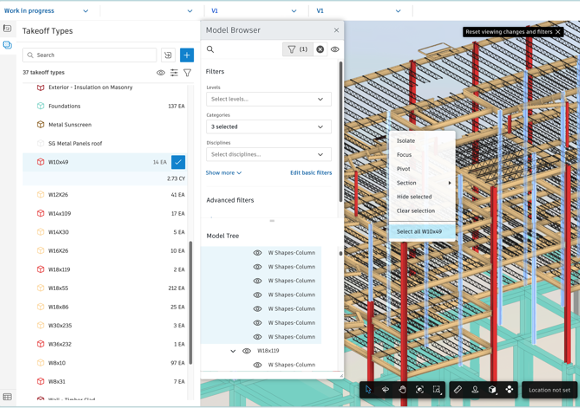Click Reset viewing changes and filters

click(x=509, y=32)
